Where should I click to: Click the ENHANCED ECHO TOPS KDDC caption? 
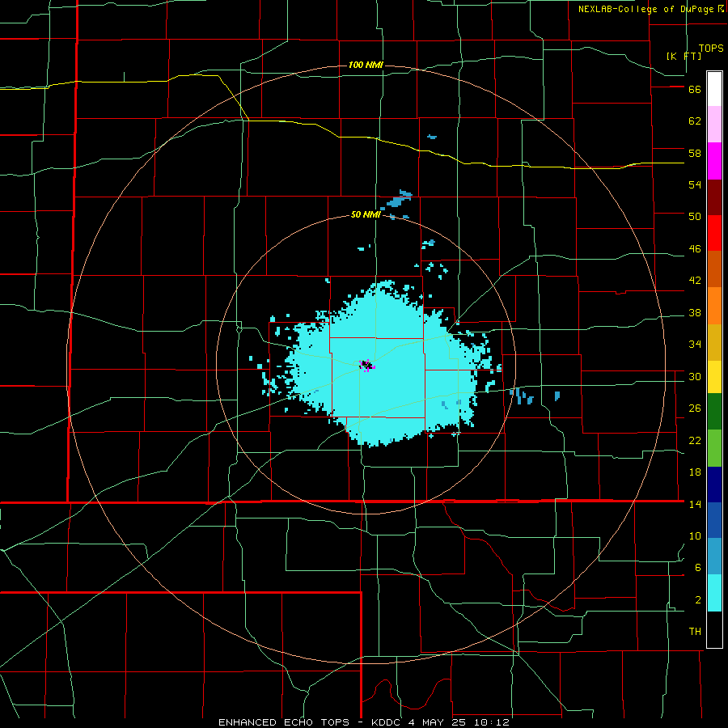(x=364, y=722)
